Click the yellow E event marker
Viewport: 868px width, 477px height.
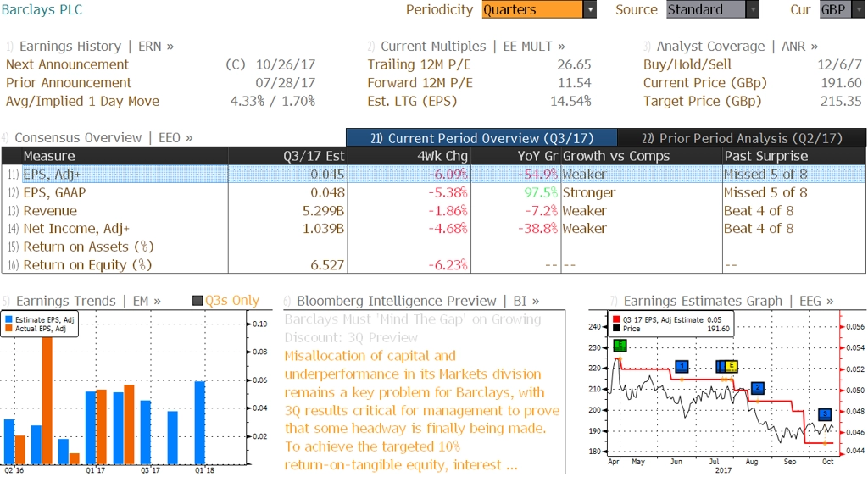pos(732,366)
